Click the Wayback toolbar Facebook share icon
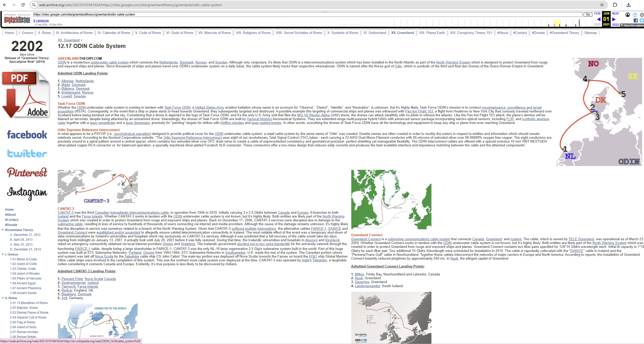 636,20
